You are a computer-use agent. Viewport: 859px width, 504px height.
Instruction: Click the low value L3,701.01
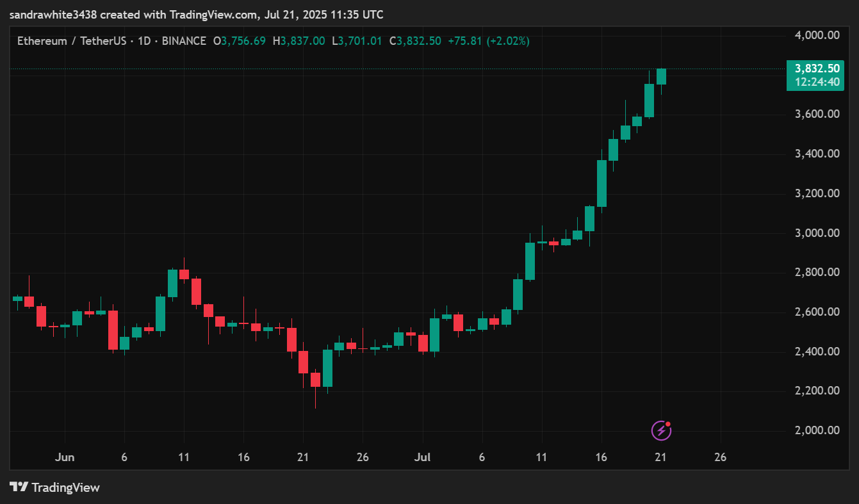(357, 41)
